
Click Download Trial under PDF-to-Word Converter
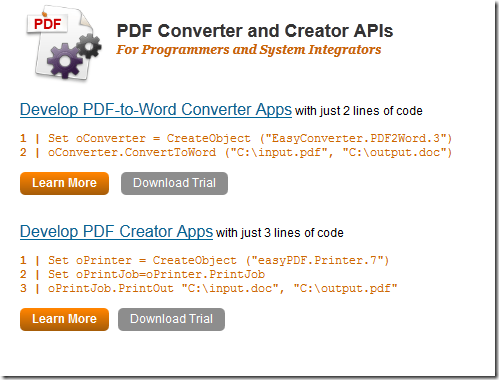pos(174,183)
